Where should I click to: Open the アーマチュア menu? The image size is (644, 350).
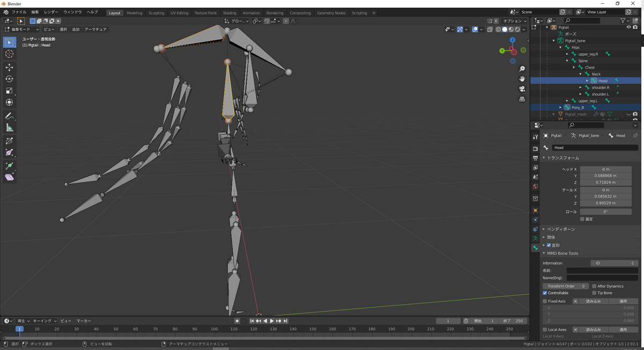pyautogui.click(x=95, y=30)
